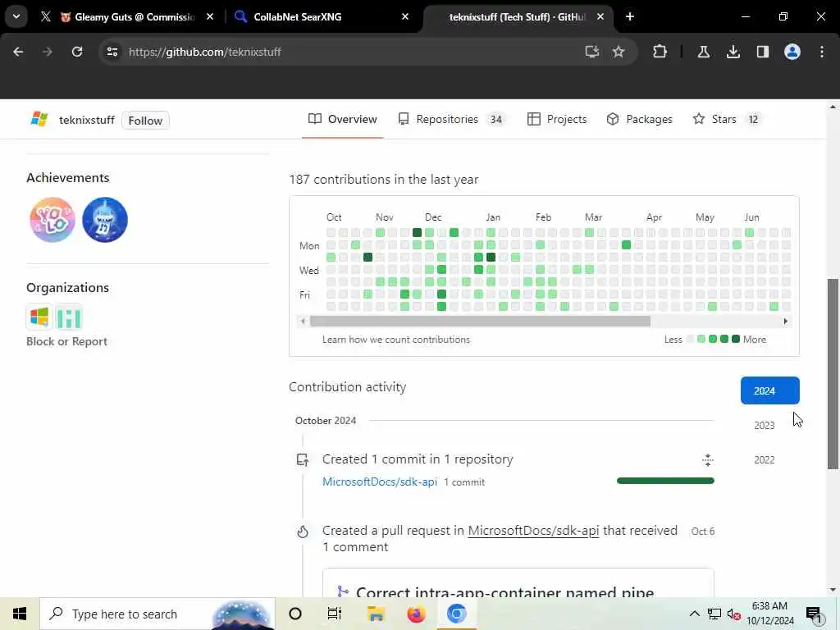Click the contribution graph horizontal scrollbar
Viewport: 840px width, 630px height.
coord(480,322)
